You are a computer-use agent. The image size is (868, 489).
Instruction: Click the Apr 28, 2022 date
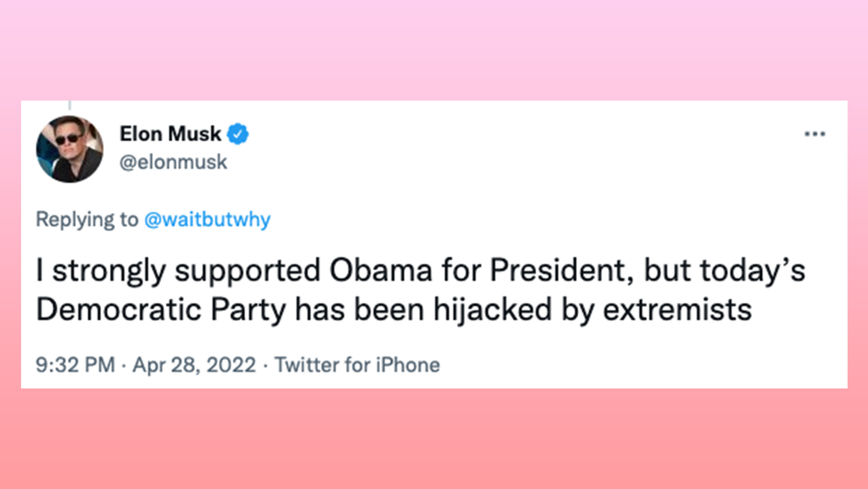pos(194,365)
